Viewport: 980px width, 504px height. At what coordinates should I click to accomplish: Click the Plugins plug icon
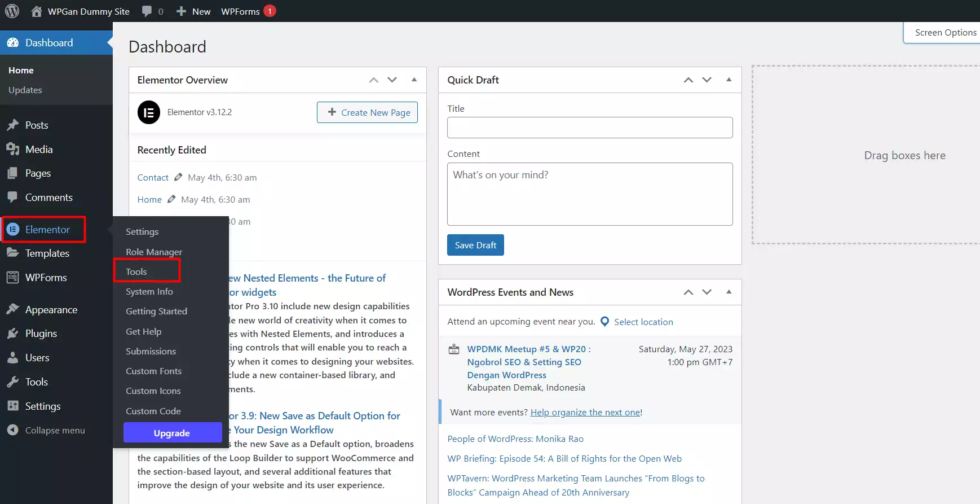point(12,334)
